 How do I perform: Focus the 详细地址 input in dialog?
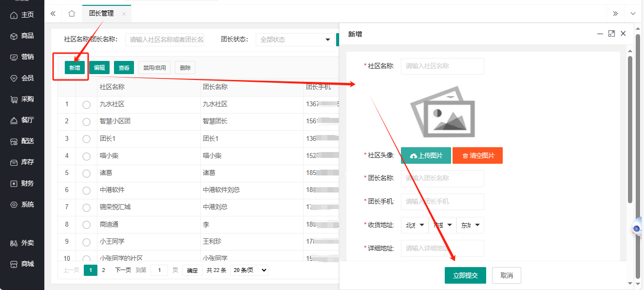(x=442, y=248)
